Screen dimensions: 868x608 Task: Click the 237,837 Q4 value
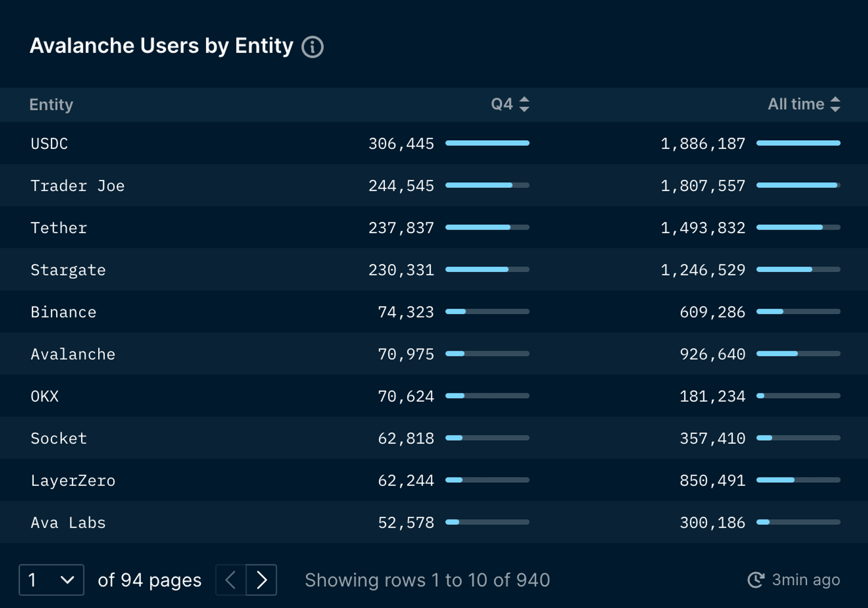401,228
